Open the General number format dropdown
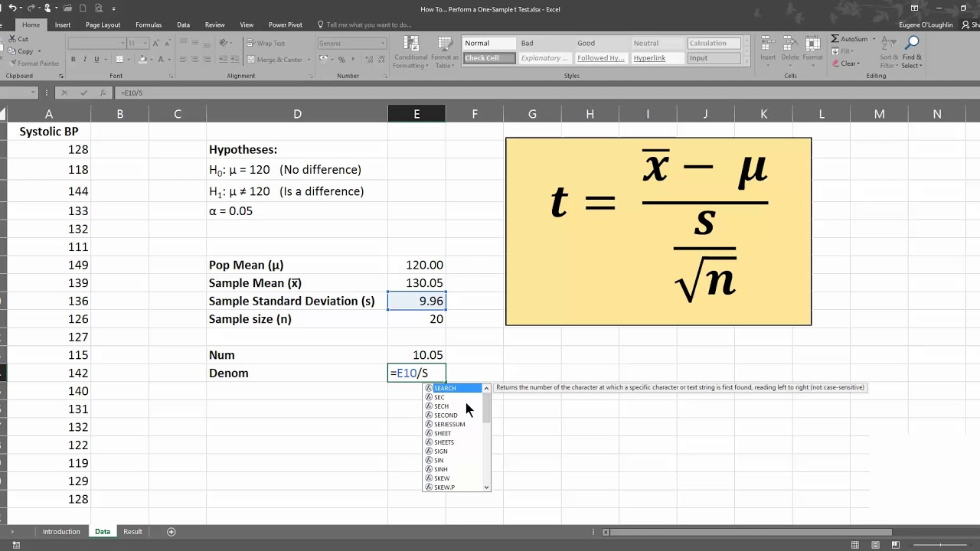The height and width of the screenshot is (551, 980). coord(382,44)
